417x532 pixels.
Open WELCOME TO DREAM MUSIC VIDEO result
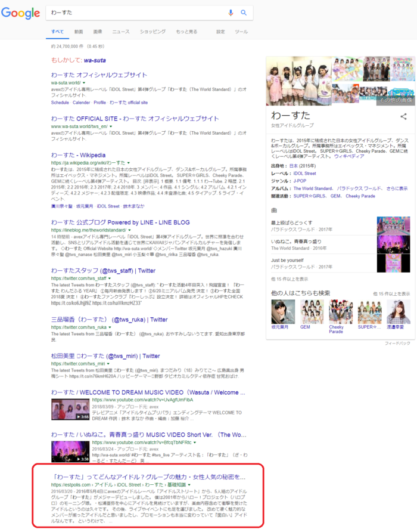[148, 392]
